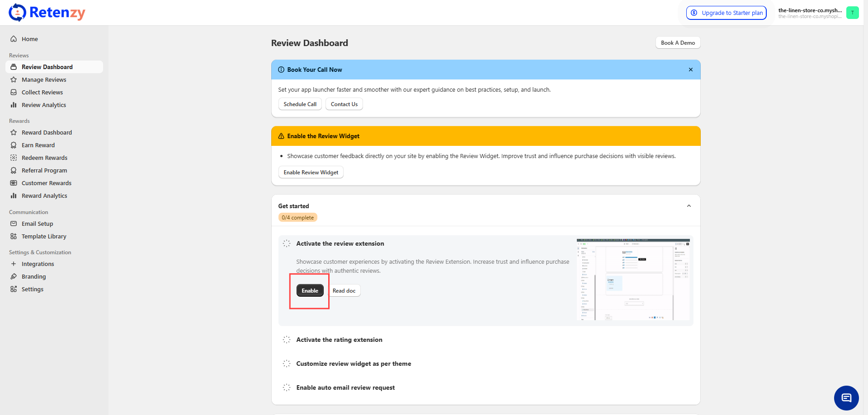Click the store account avatar
The image size is (868, 415).
(x=852, y=13)
